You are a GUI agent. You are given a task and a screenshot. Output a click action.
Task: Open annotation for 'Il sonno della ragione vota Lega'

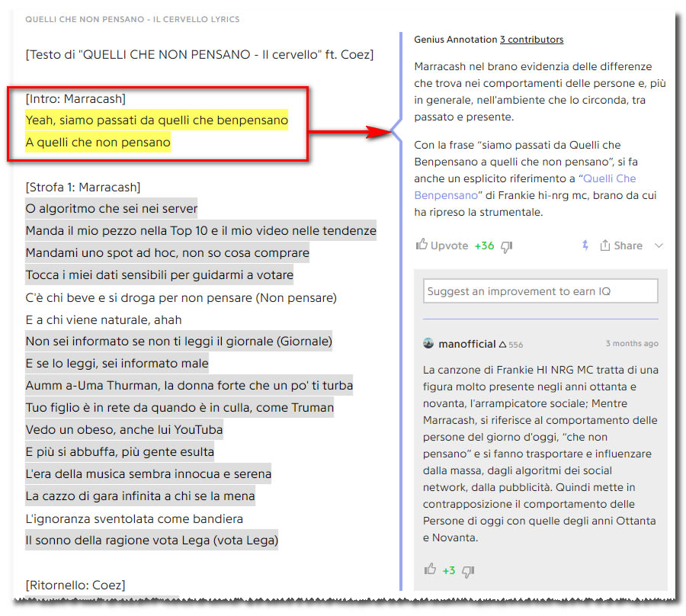pyautogui.click(x=152, y=540)
